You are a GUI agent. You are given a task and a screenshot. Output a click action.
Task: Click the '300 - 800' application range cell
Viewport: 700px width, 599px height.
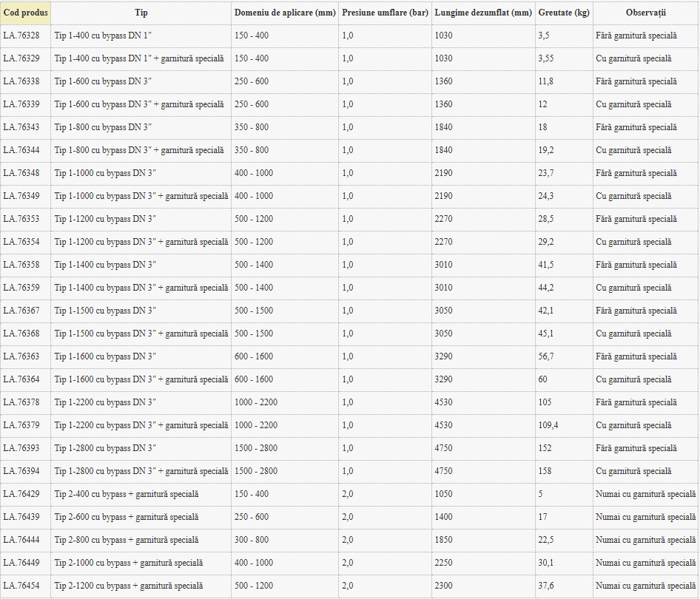252,540
